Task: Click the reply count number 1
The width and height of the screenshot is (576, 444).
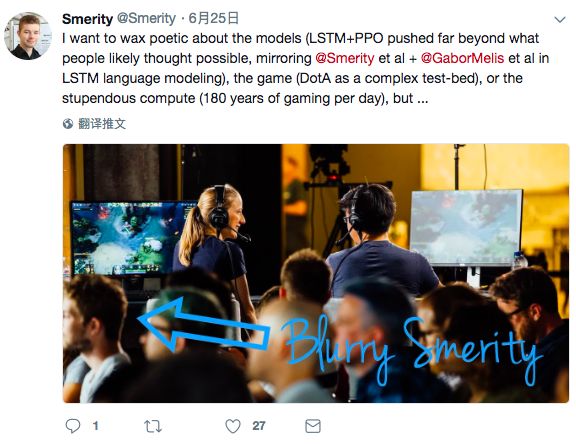Action: pyautogui.click(x=96, y=426)
